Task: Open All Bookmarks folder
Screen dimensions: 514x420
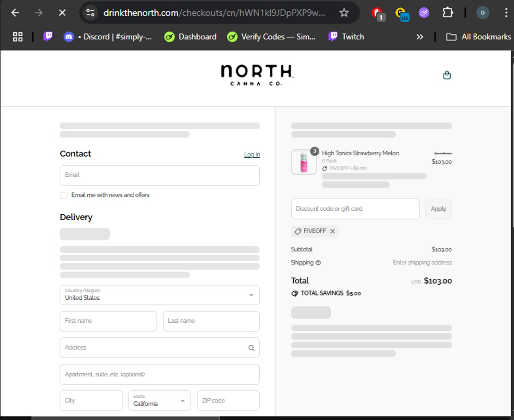Action: 478,37
